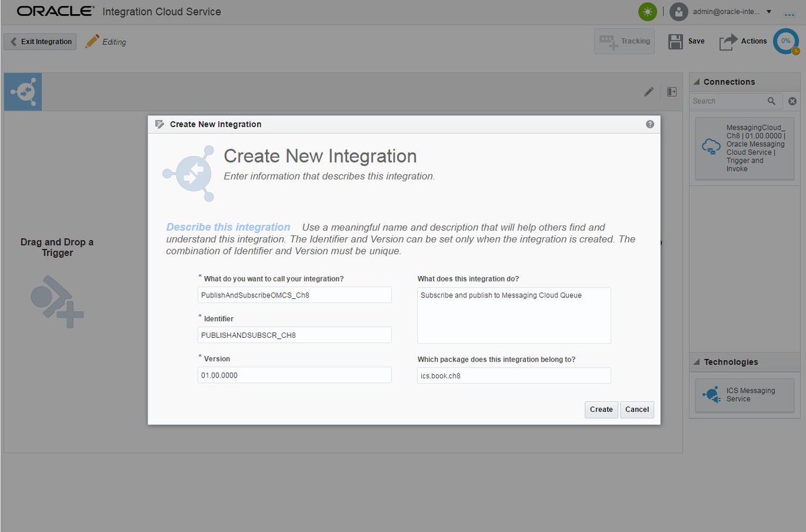Collapse the Technologies panel
806x532 pixels.
point(697,362)
